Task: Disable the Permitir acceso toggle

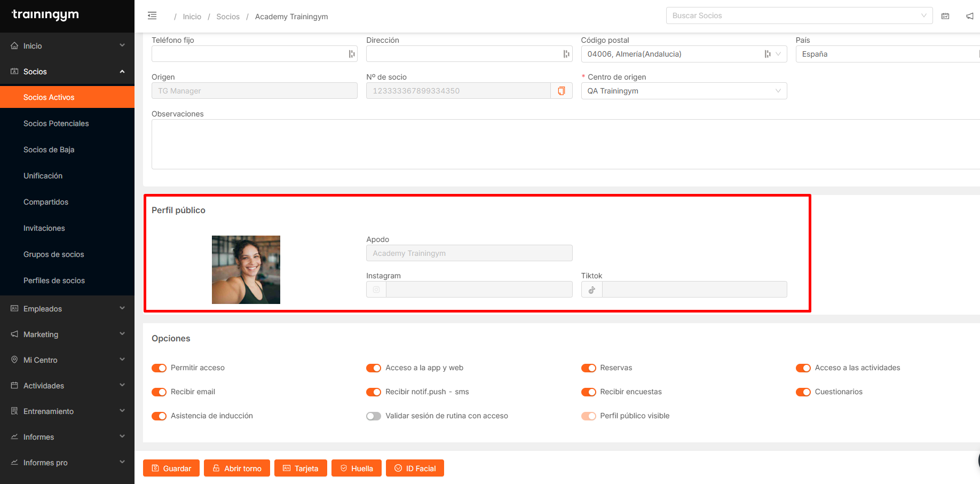Action: (159, 368)
